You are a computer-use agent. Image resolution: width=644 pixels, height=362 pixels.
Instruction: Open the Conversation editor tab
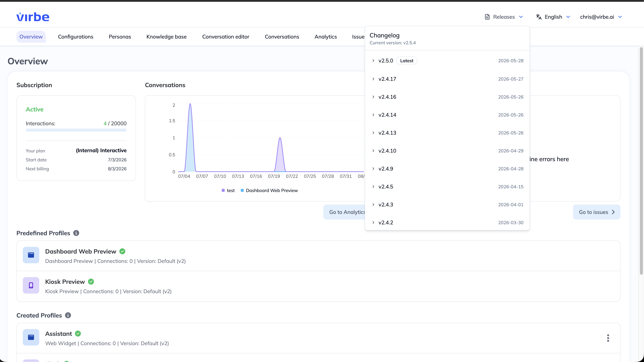(226, 36)
